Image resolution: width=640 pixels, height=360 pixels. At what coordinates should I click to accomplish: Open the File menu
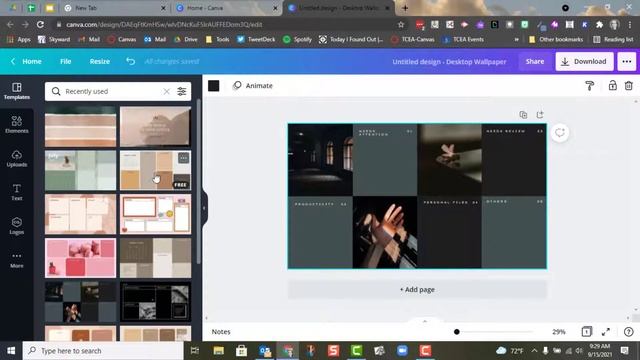click(x=65, y=61)
